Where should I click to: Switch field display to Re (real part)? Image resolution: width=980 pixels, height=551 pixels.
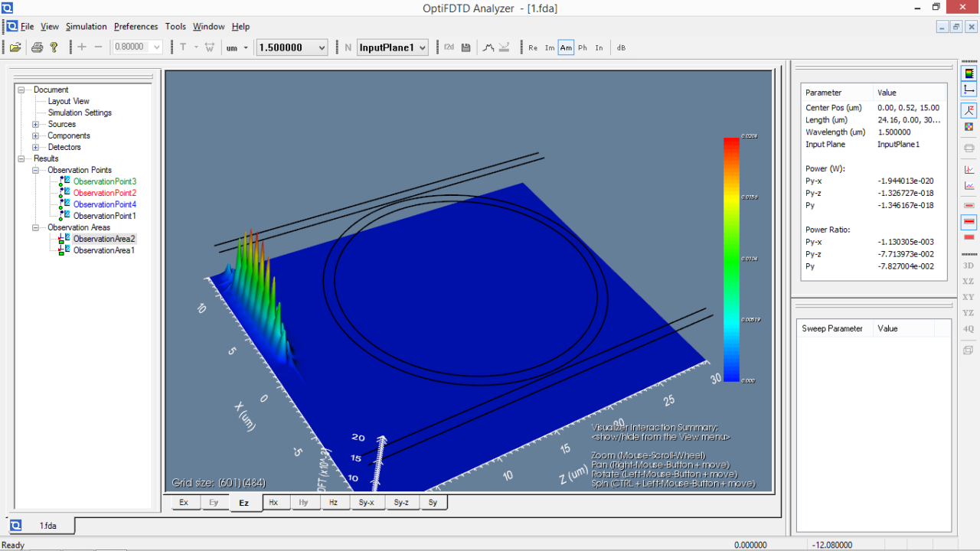point(533,47)
